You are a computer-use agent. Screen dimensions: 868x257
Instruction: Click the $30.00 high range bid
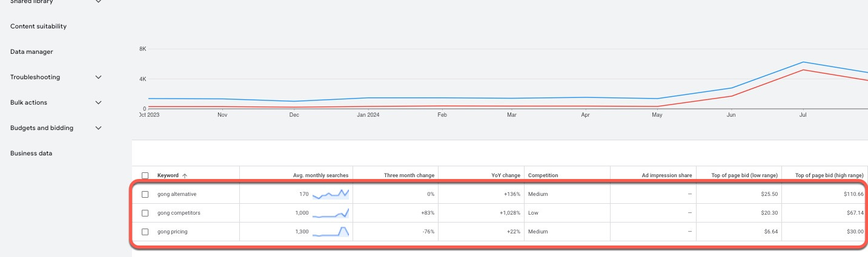click(855, 232)
